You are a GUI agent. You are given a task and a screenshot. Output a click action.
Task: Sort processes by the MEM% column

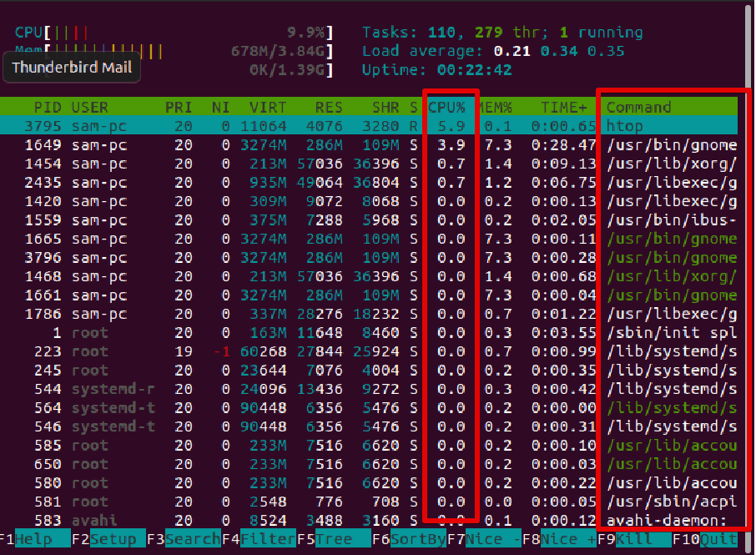tap(498, 107)
